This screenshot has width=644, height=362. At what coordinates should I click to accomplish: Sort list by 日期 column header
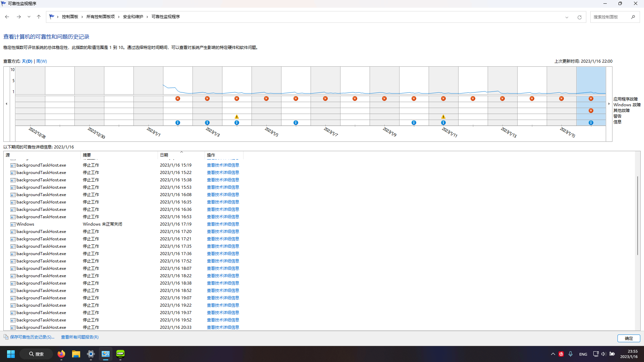164,155
